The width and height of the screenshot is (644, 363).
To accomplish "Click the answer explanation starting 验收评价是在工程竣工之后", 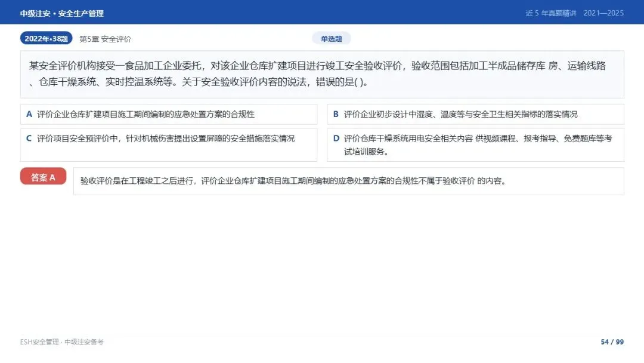I will point(348,181).
